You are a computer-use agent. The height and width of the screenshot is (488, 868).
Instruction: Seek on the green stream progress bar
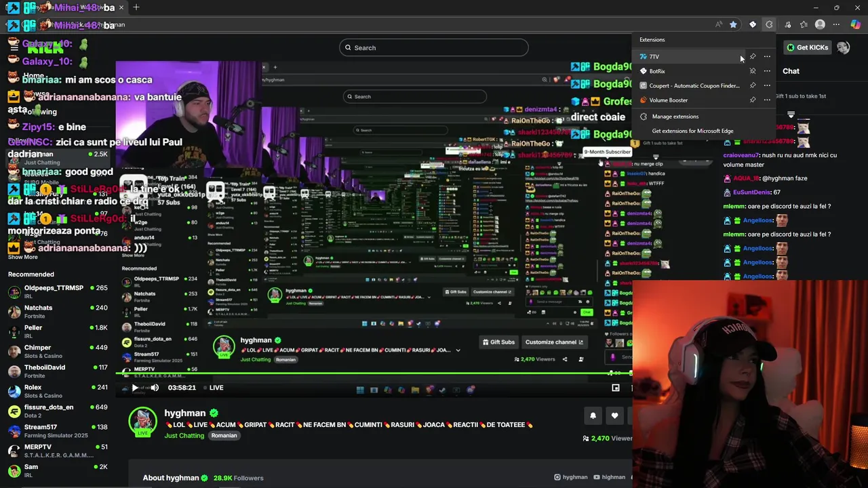pos(374,373)
